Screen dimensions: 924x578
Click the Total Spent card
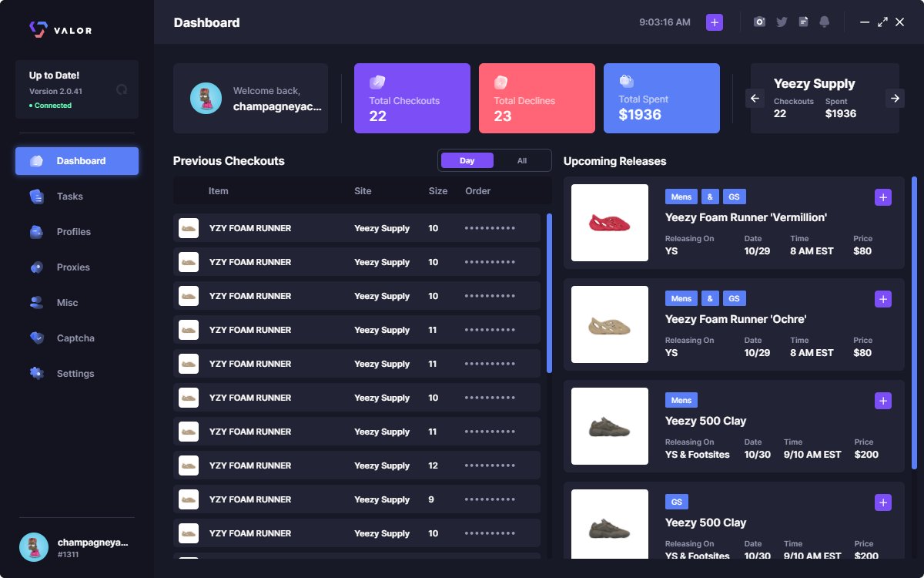[661, 99]
